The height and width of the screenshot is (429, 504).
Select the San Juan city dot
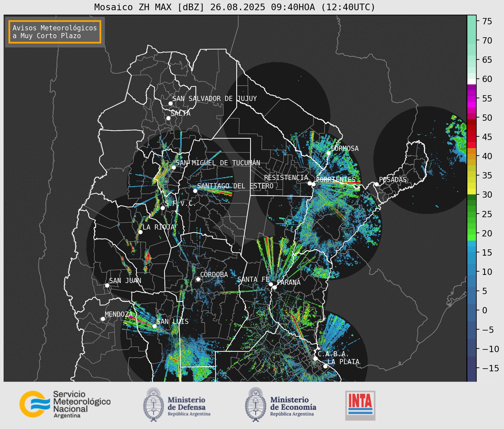point(107,285)
